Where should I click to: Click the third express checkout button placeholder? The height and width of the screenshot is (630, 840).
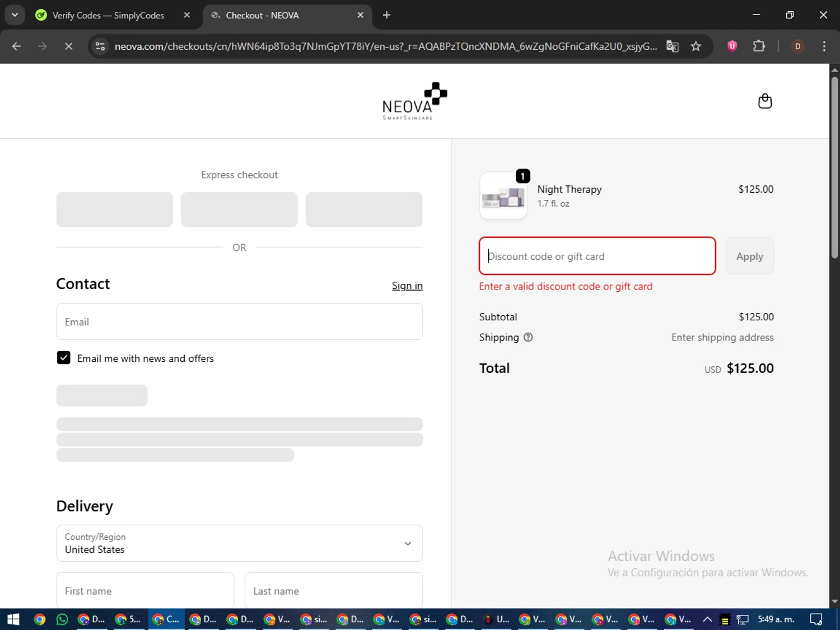pyautogui.click(x=364, y=209)
